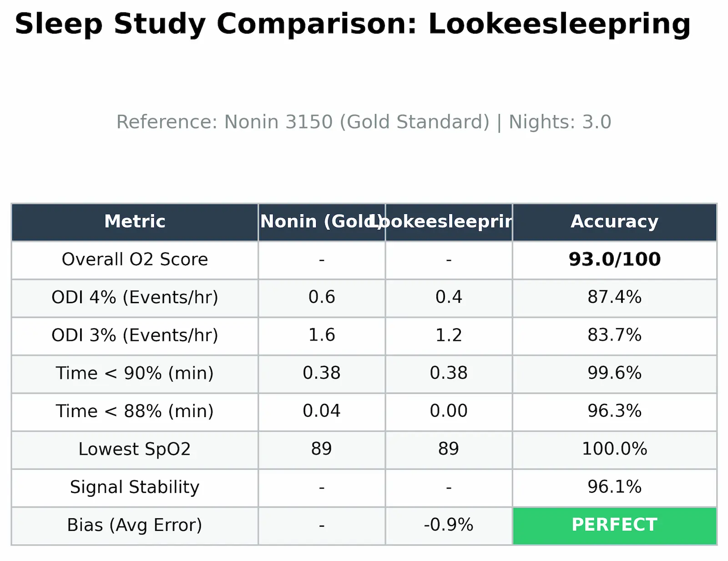Click the Nonin 3150 reference subtitle
The height and width of the screenshot is (561, 728).
point(364,122)
